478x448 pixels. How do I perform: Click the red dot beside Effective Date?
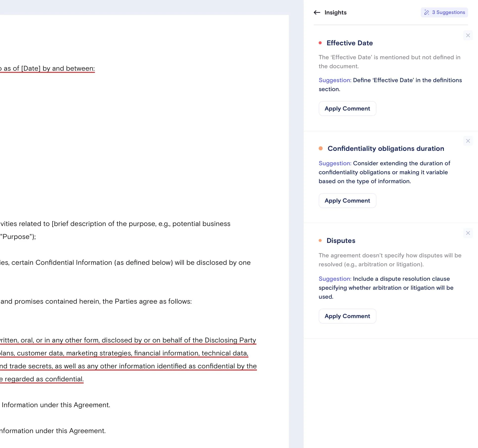(x=320, y=43)
